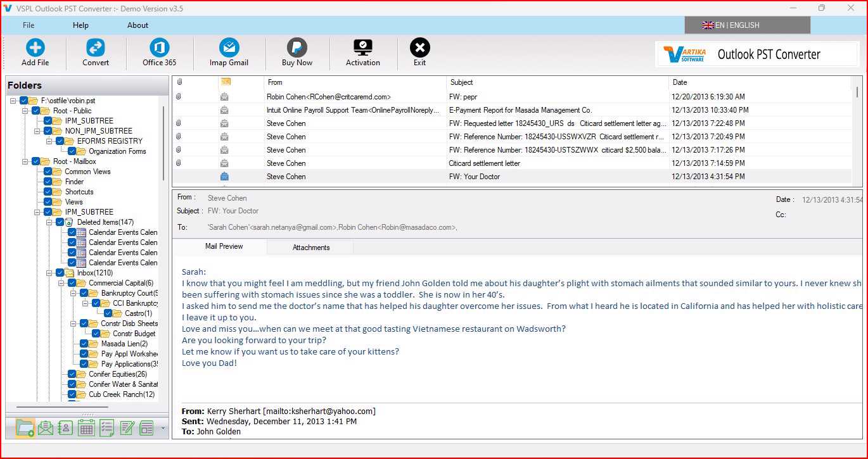
Task: Toggle the Root - Public checkbox
Action: (x=35, y=111)
